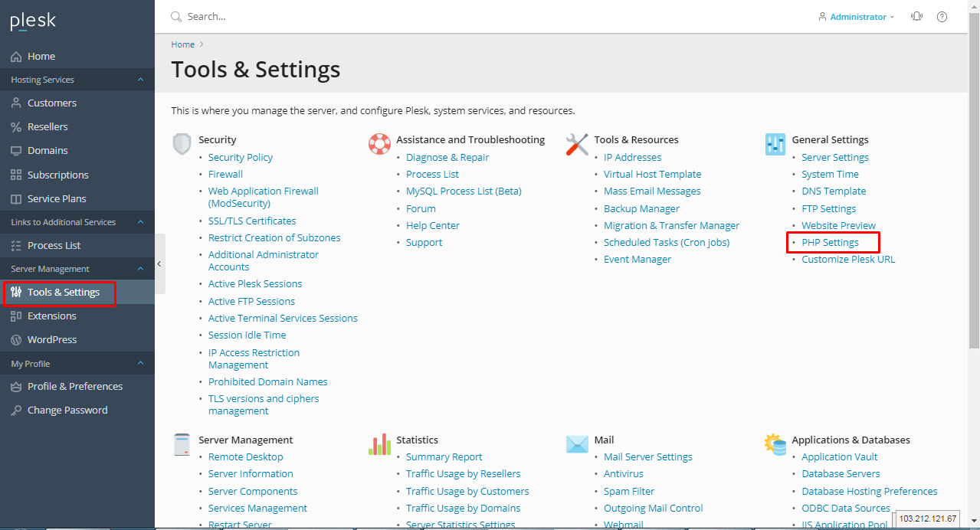Open Summary Report link
The image size is (980, 530).
444,457
